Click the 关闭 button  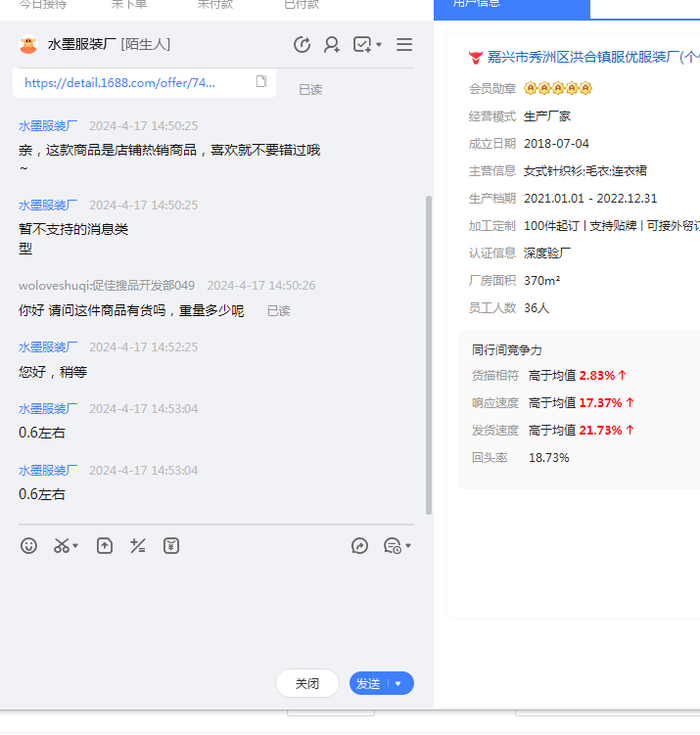(x=307, y=684)
